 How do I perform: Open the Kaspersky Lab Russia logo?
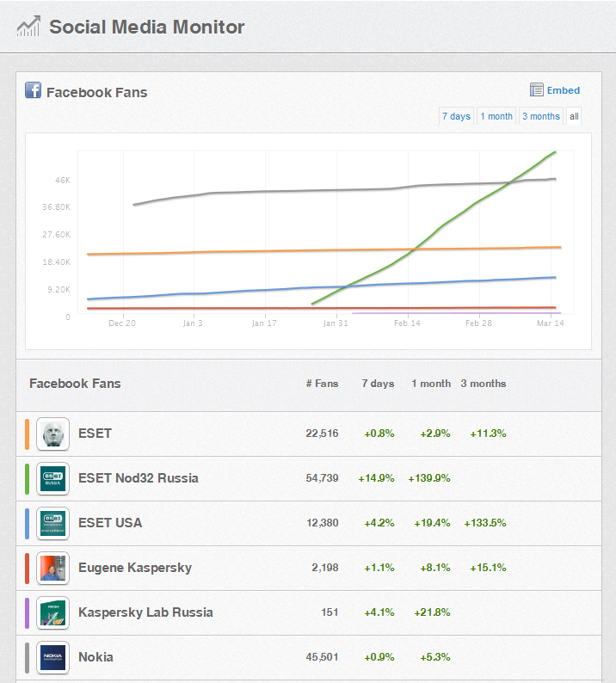tap(52, 612)
